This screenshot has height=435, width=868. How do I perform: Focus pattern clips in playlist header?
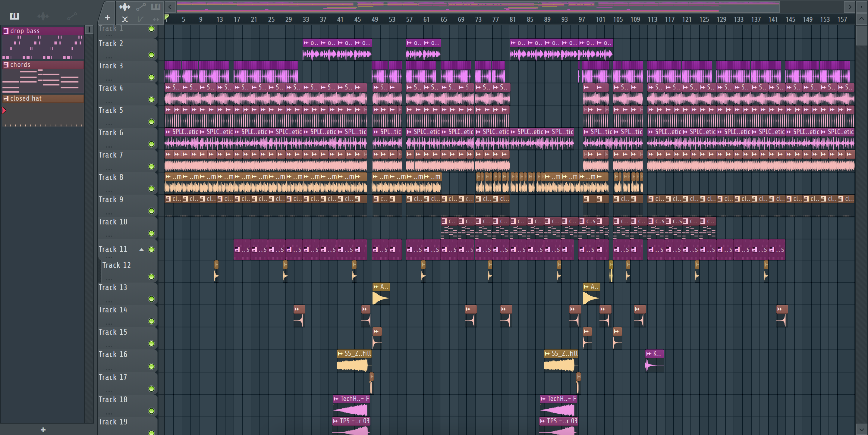156,6
